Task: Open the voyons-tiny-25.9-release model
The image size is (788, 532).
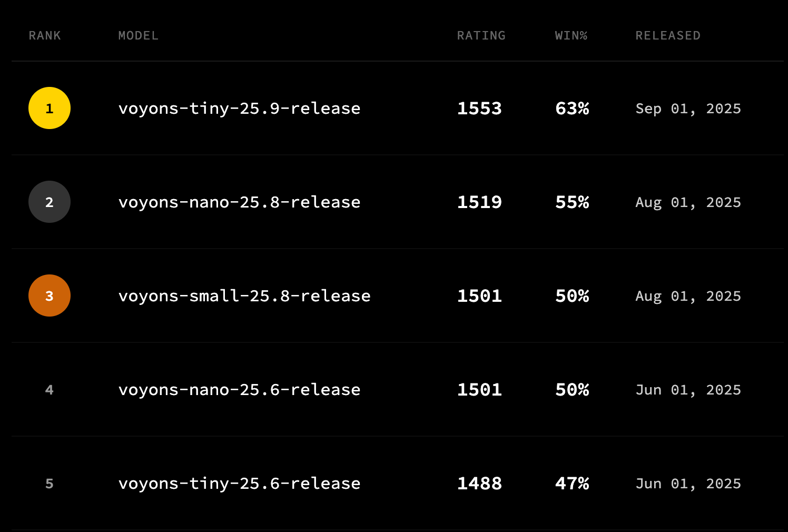Action: coord(239,109)
